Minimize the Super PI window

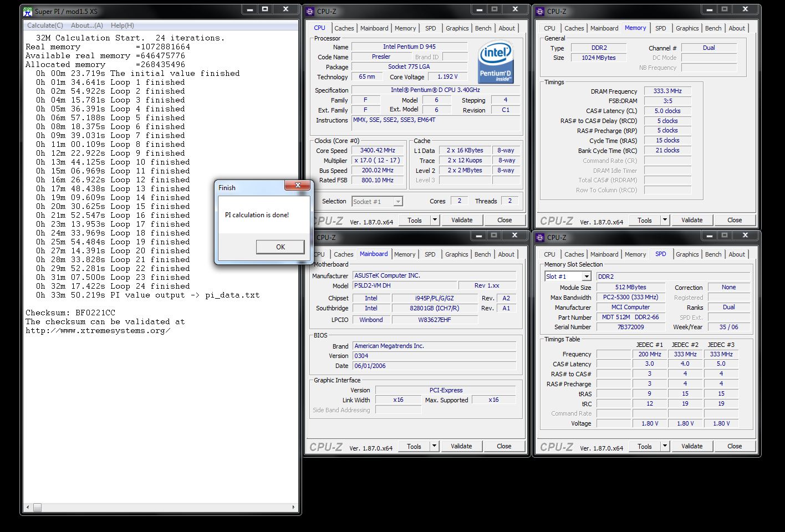[x=249, y=9]
